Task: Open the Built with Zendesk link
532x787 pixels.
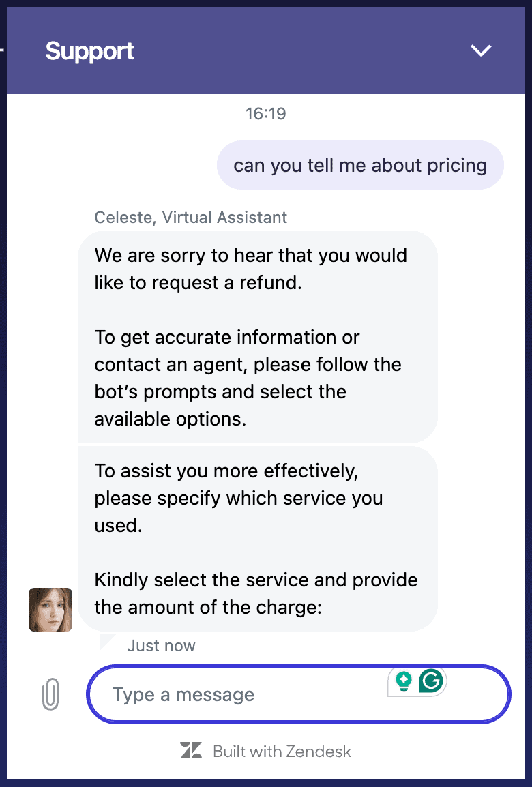Action: 281,752
